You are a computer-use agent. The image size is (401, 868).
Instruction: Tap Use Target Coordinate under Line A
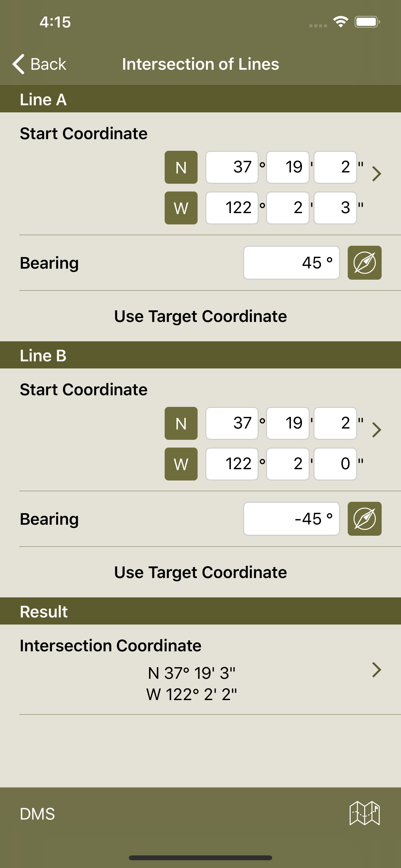[x=200, y=316]
